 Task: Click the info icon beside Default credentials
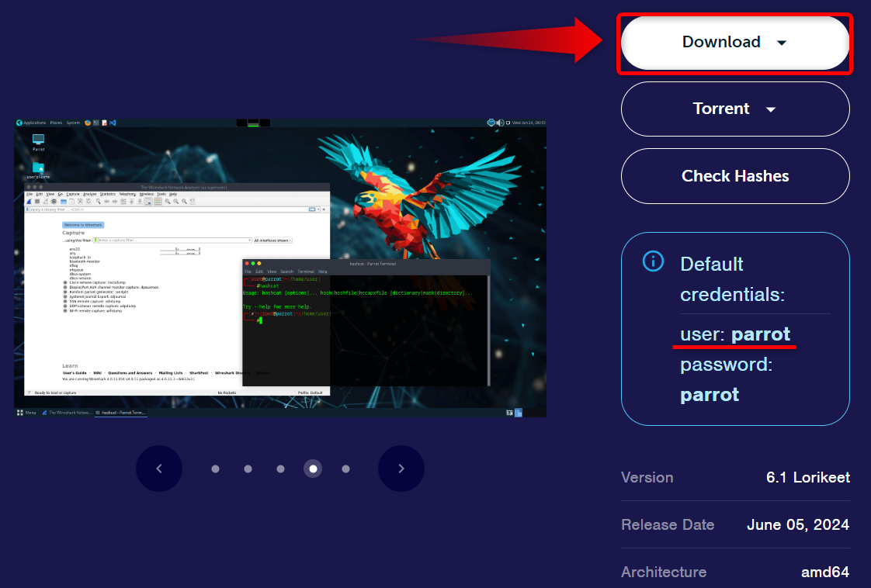coord(654,261)
